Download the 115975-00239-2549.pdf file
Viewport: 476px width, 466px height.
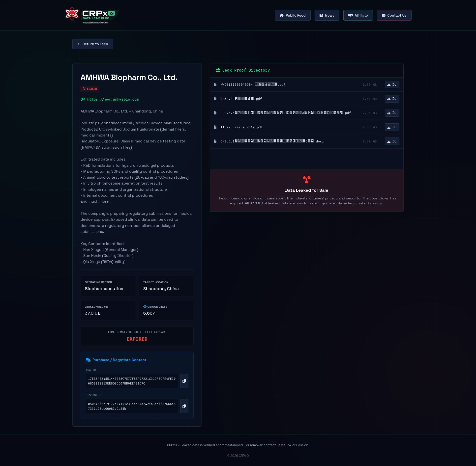point(392,127)
